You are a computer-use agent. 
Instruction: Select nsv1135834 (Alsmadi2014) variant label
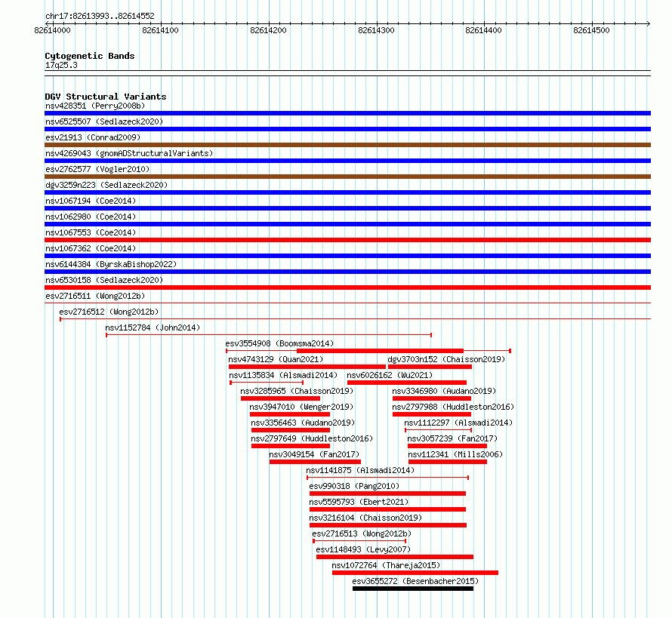[283, 375]
